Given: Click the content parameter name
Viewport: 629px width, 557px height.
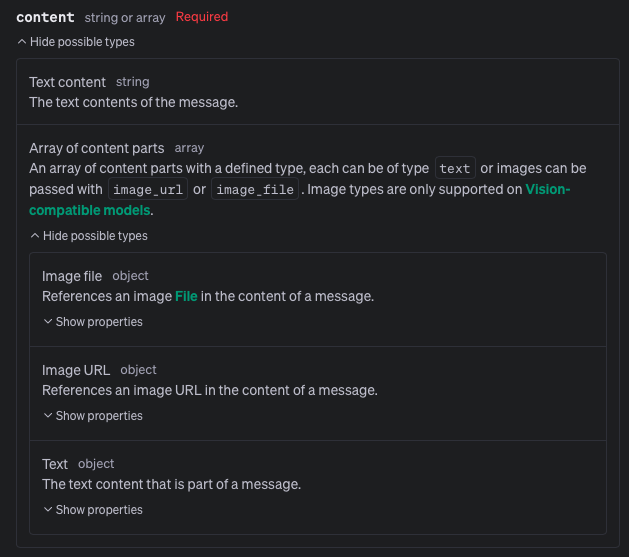Looking at the screenshot, I should tap(45, 17).
